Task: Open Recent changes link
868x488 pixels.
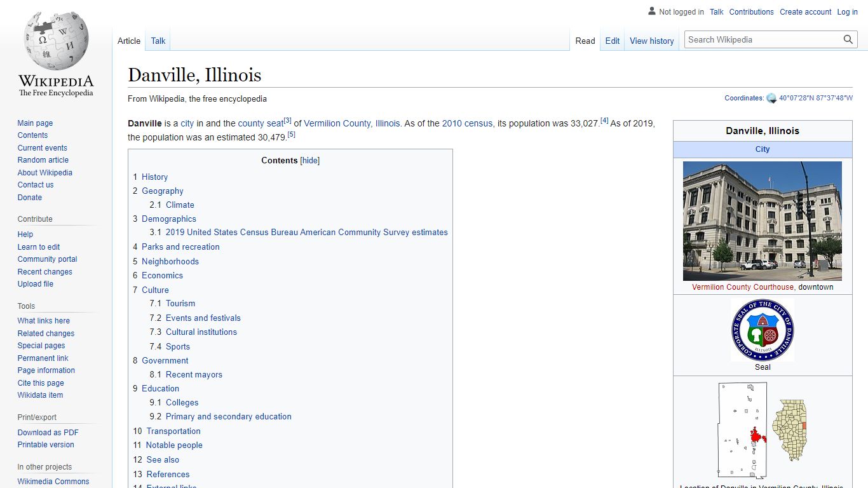Action: tap(44, 272)
